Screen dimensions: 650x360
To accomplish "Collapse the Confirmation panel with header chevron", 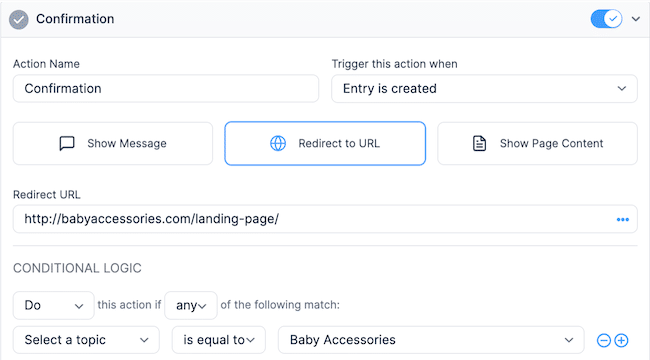I will [x=635, y=19].
